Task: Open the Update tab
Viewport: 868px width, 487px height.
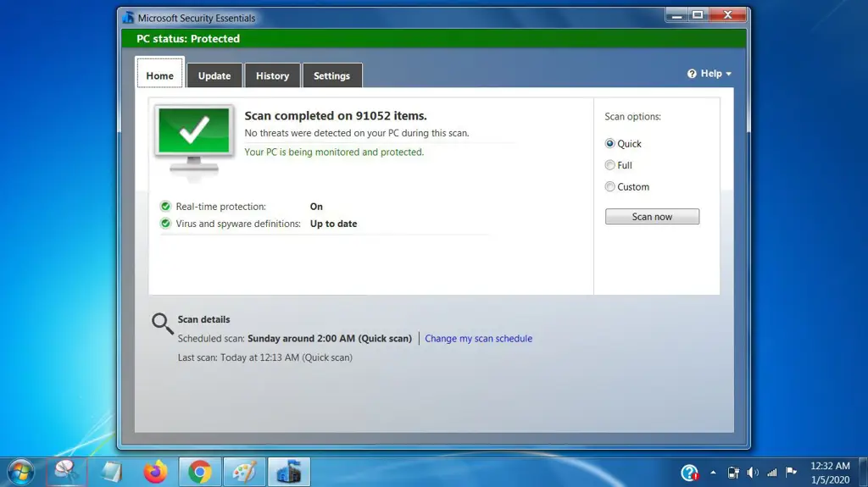Action: (x=214, y=76)
